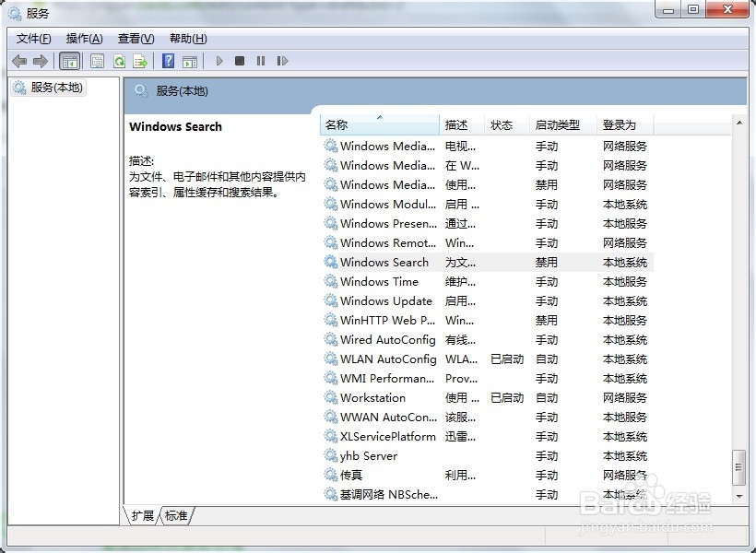This screenshot has width=756, height=553.
Task: Click the Back arrow toolbar icon
Action: point(19,61)
